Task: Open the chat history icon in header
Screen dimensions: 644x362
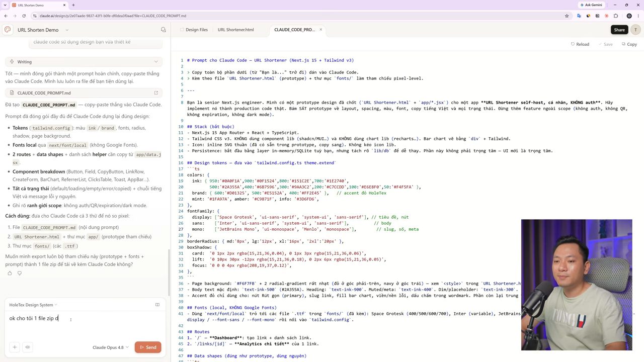Action: pyautogui.click(x=163, y=30)
